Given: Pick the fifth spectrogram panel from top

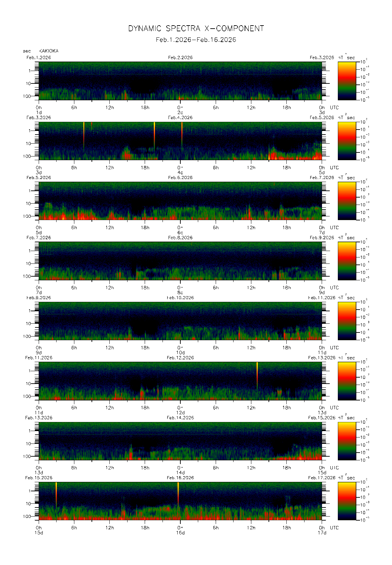Looking at the screenshot, I should tap(180, 321).
